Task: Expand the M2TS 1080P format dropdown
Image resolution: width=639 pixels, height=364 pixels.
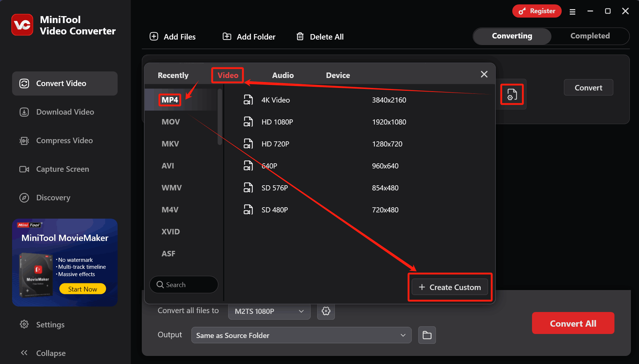Action: [269, 311]
